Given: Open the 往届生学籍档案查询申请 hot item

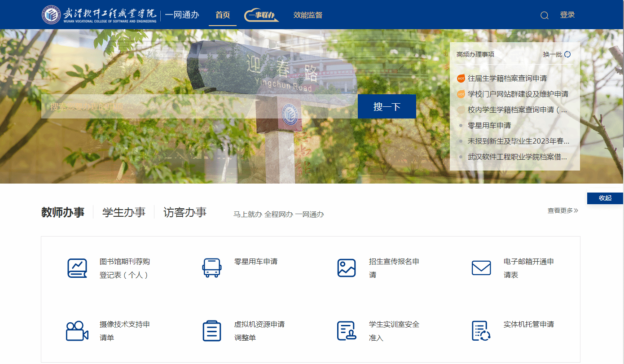Looking at the screenshot, I should [x=507, y=79].
